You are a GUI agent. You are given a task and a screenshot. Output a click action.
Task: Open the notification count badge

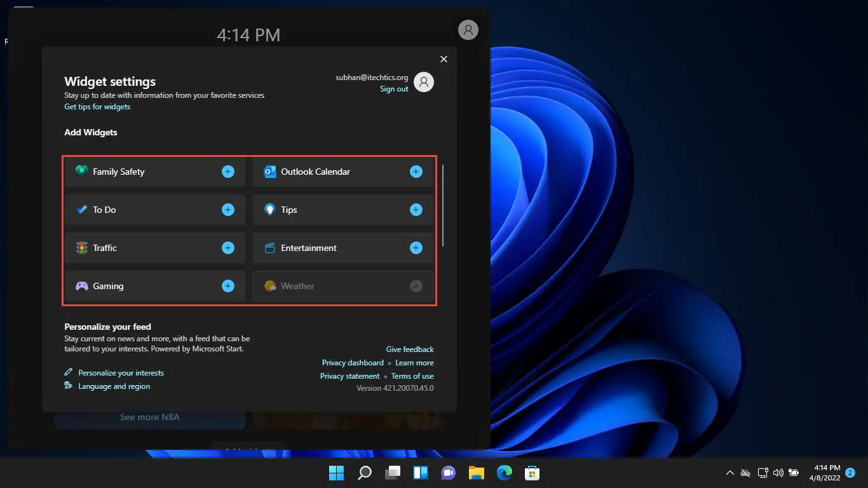point(850,473)
